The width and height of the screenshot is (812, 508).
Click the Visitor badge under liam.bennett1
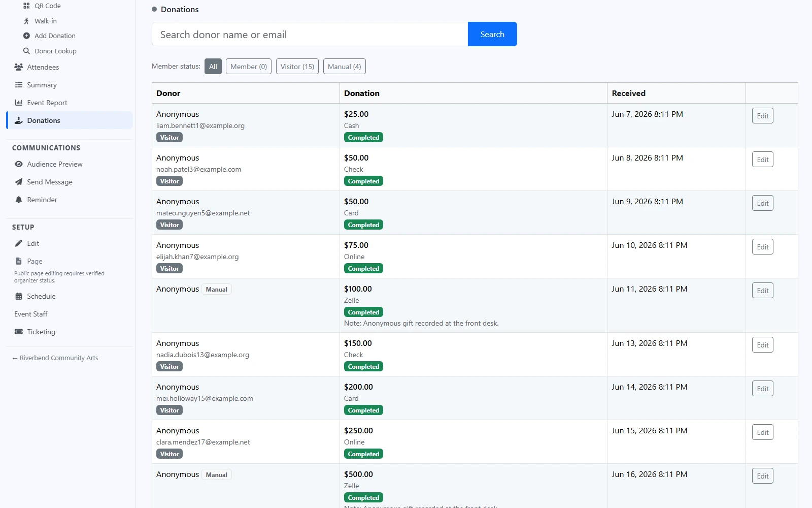pos(170,138)
